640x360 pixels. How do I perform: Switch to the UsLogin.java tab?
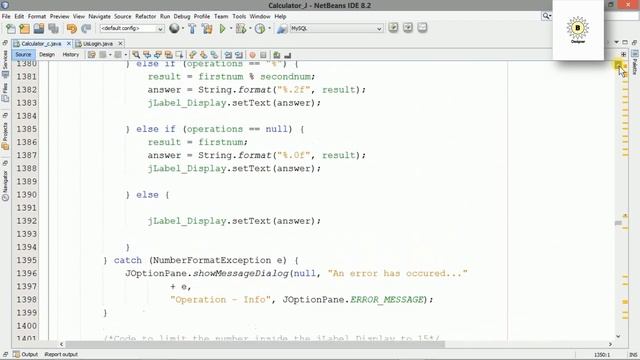pyautogui.click(x=98, y=44)
